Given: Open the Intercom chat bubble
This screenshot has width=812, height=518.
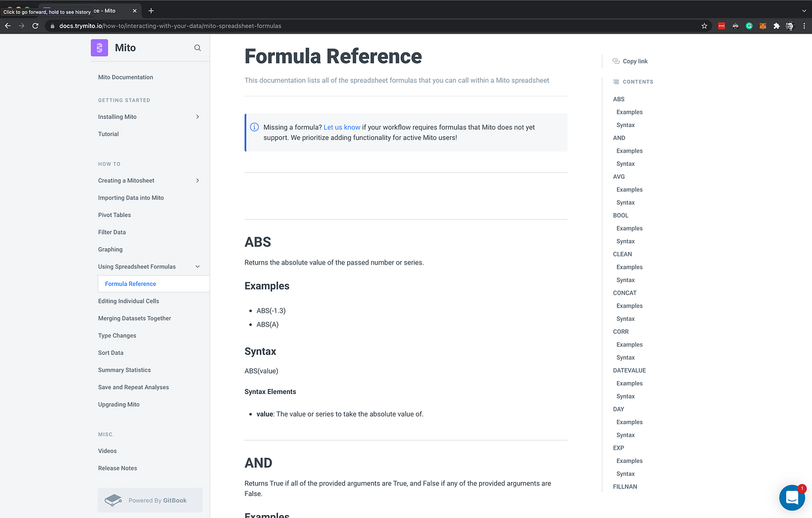Looking at the screenshot, I should click(792, 498).
